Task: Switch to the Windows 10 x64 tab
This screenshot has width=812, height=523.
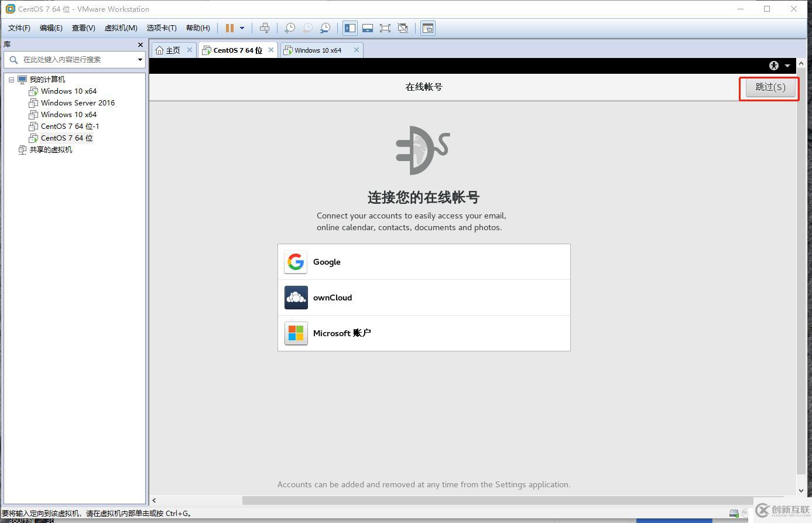Action: point(318,50)
